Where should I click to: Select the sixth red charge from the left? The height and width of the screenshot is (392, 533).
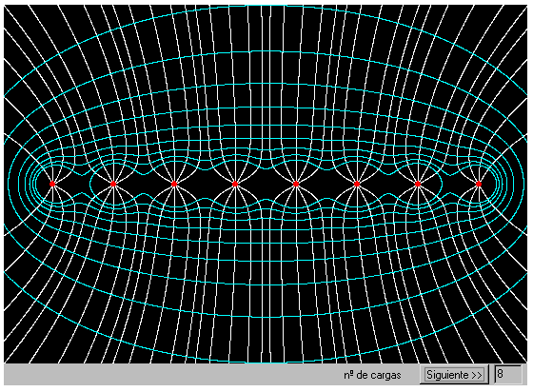(x=357, y=184)
